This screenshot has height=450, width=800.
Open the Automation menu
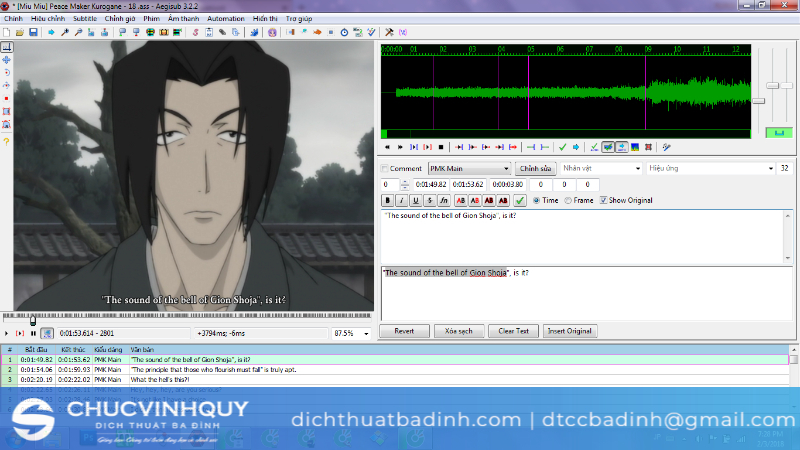click(x=226, y=18)
